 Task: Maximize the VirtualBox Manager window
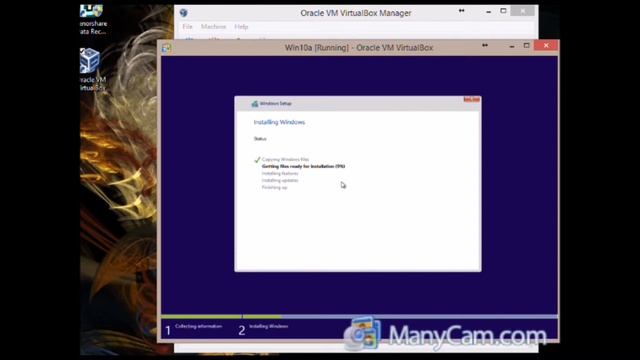(x=503, y=11)
